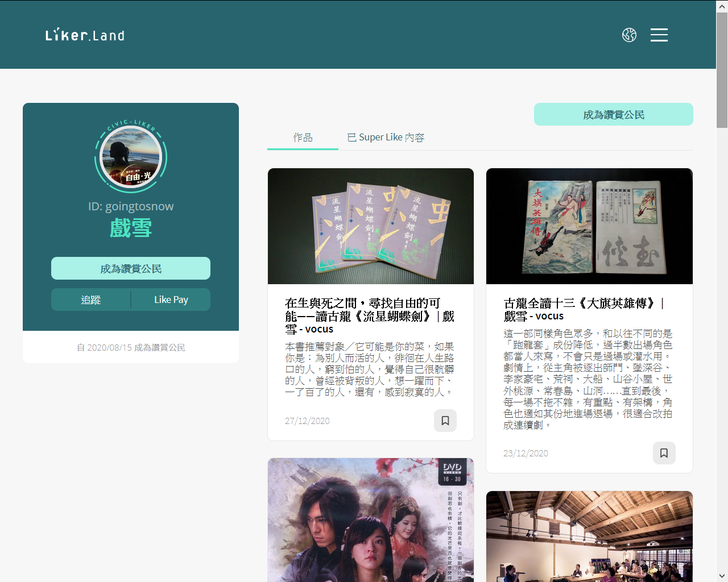Open the hamburger menu

[x=659, y=35]
